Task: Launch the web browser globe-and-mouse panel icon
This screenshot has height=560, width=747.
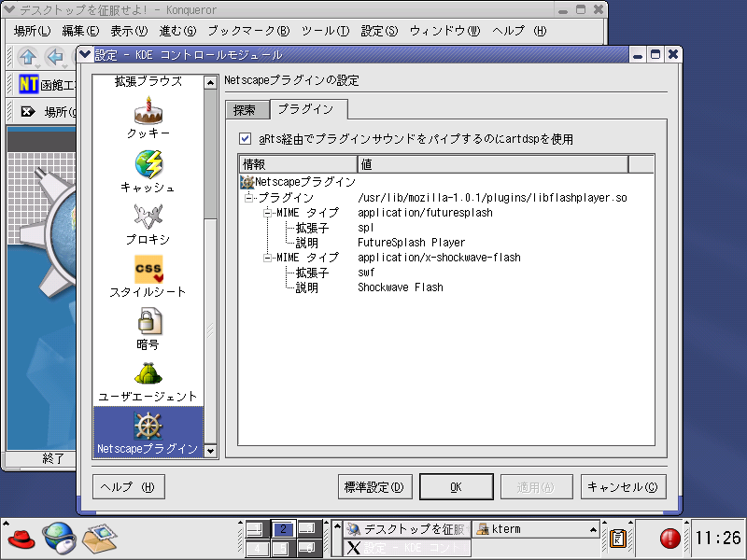Action: tap(60, 539)
